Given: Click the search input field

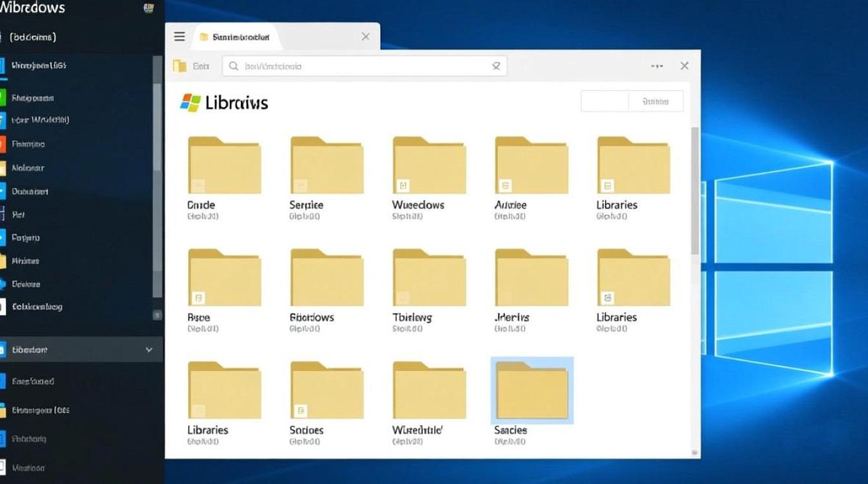Looking at the screenshot, I should click(362, 66).
